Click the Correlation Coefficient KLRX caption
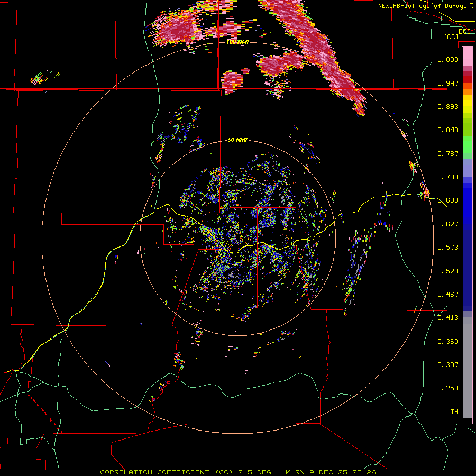 pos(238,472)
